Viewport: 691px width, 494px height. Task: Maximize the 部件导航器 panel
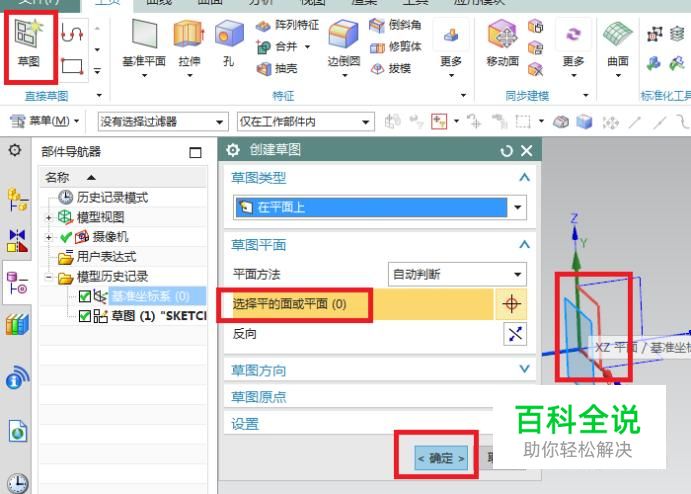[x=195, y=152]
